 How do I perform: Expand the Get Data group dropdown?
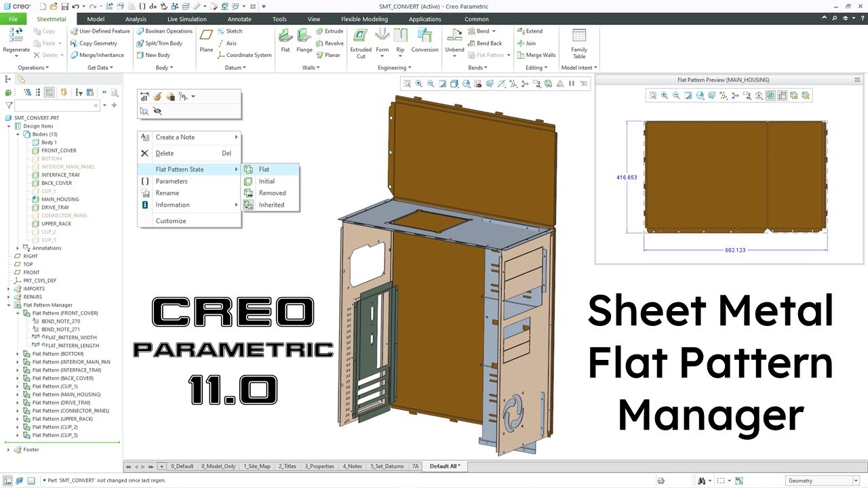[100, 68]
